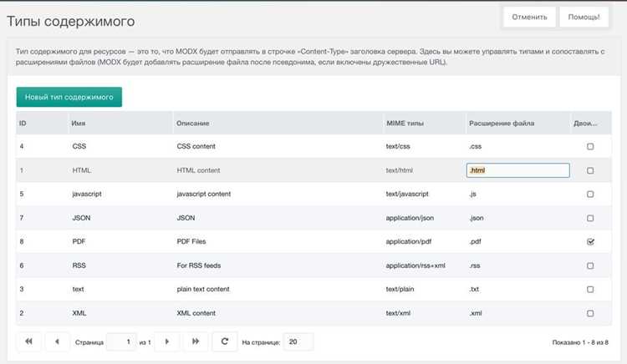Click the 'plain text content' description cell

coord(203,289)
